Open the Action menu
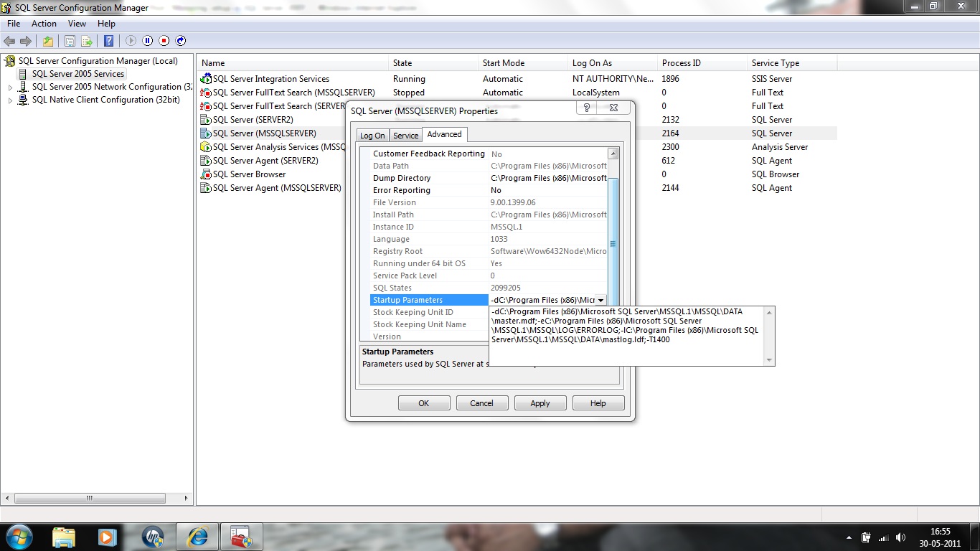Viewport: 980px width, 551px height. tap(44, 23)
